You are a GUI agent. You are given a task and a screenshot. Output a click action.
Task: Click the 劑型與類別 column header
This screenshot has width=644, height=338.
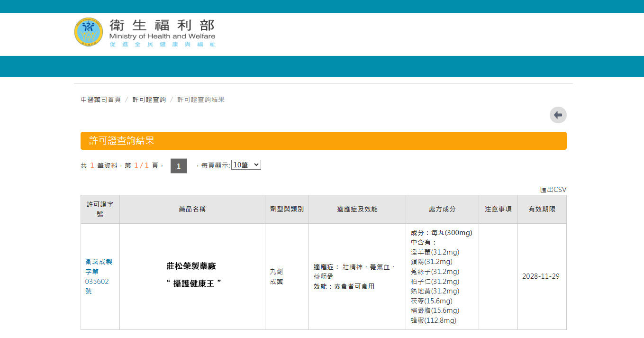tap(287, 209)
